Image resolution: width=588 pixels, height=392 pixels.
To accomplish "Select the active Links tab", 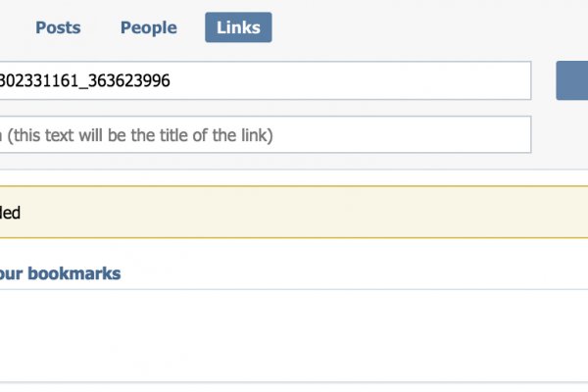I will click(238, 27).
